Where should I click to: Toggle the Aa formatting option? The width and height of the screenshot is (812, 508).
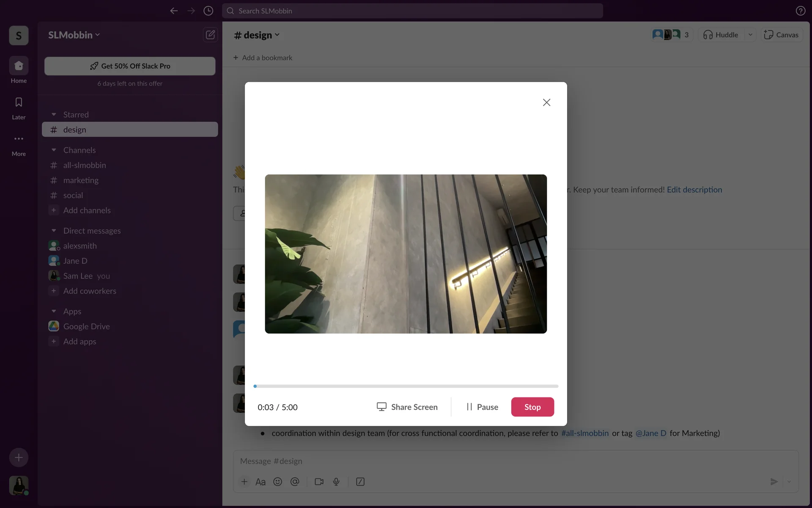click(261, 482)
